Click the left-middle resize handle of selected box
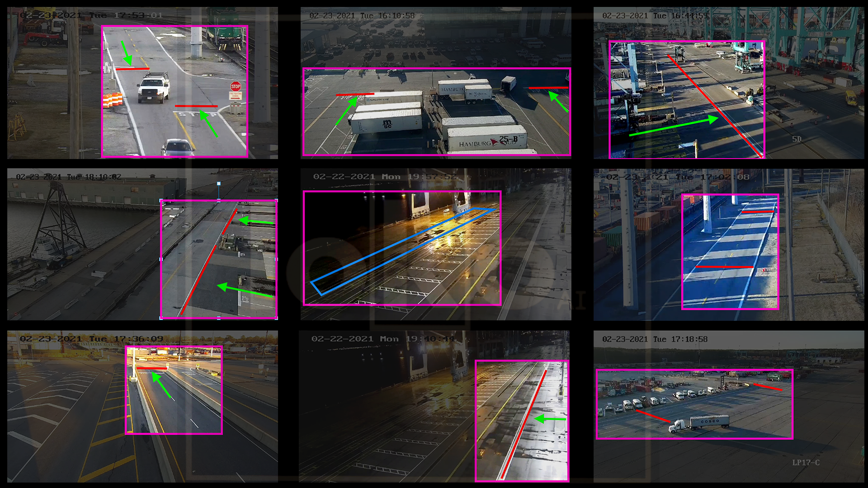 (x=161, y=259)
